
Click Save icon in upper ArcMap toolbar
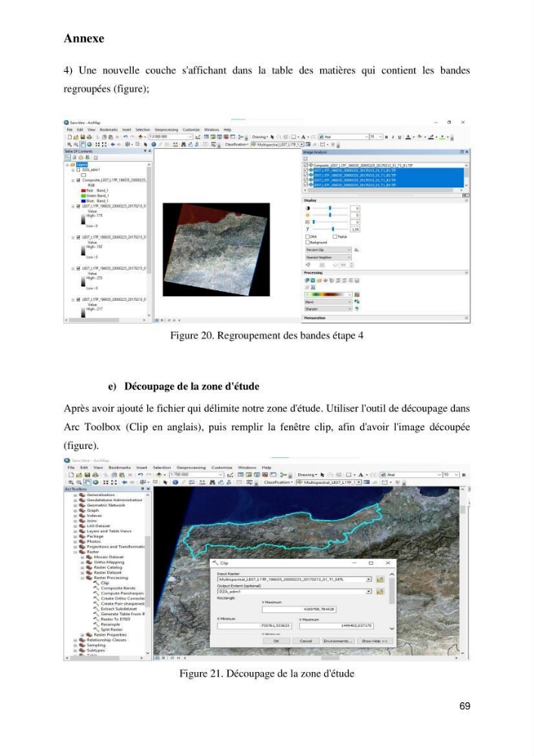click(83, 137)
